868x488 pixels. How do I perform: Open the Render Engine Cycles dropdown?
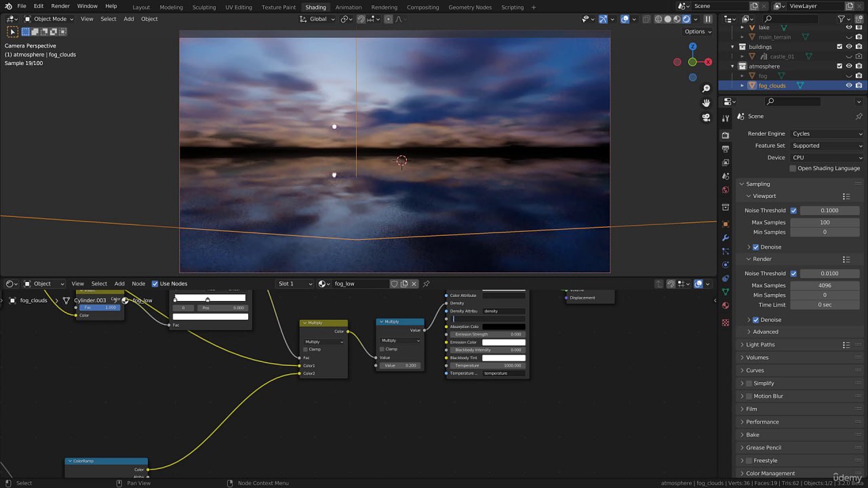827,134
